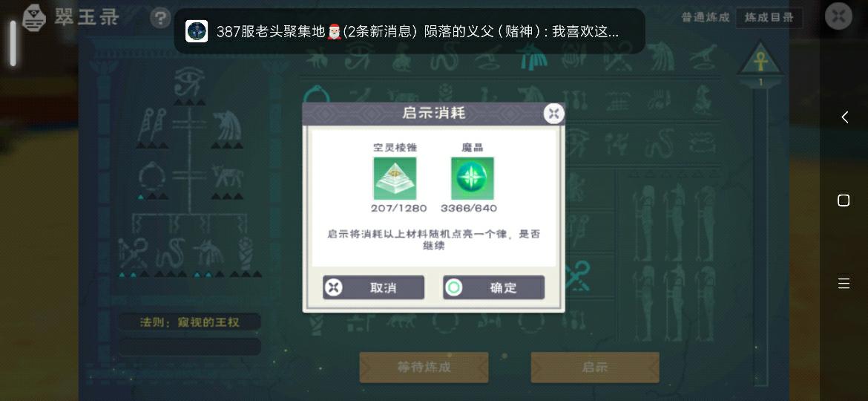
Task: Open the chat notification banner message
Action: pyautogui.click(x=410, y=31)
